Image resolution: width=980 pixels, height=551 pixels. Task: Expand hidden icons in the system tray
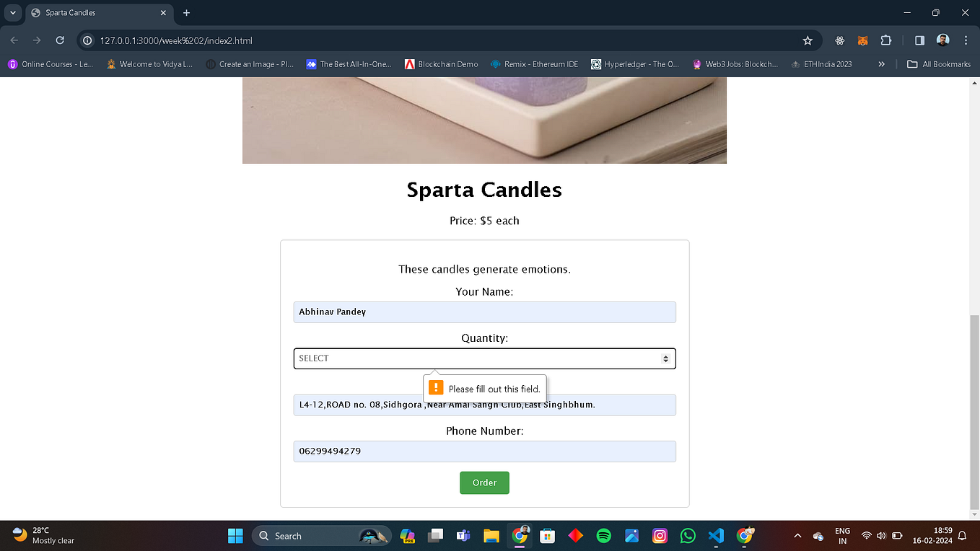[x=797, y=535]
